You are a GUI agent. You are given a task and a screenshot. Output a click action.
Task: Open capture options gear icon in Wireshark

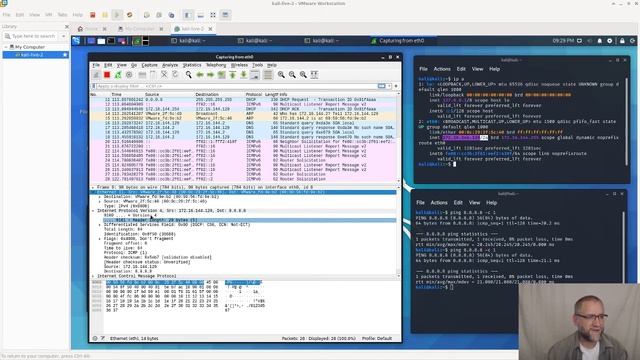(x=129, y=75)
